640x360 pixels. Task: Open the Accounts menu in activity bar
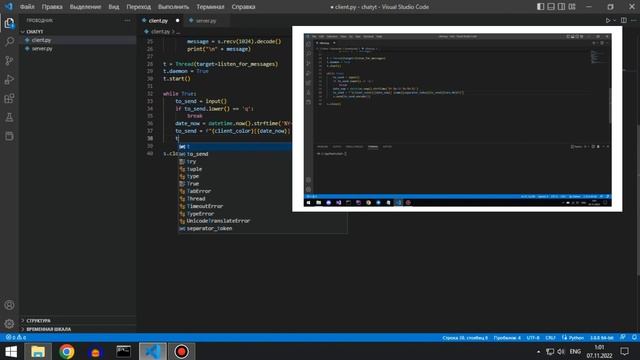[x=9, y=305]
